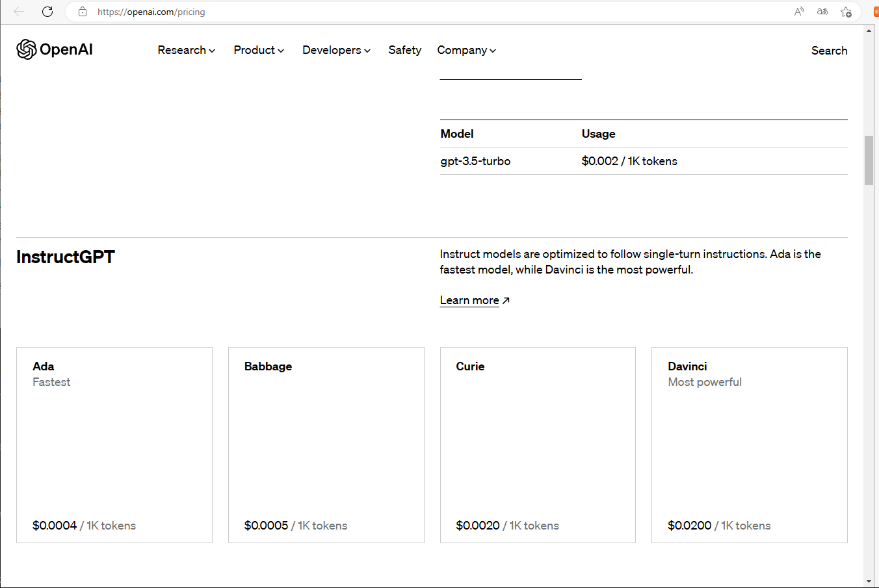Open Search in the site header
Screen dimensions: 879x588
829,51
